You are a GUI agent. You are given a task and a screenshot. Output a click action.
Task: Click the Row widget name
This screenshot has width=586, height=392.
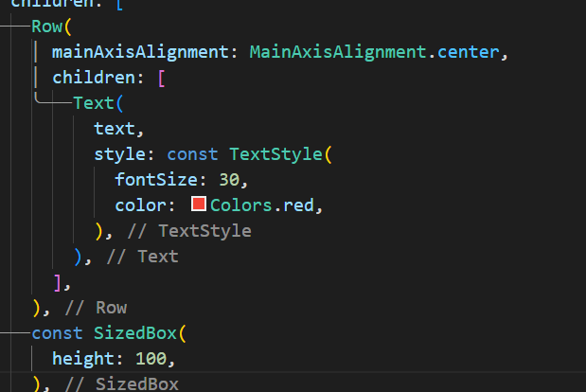pos(46,27)
